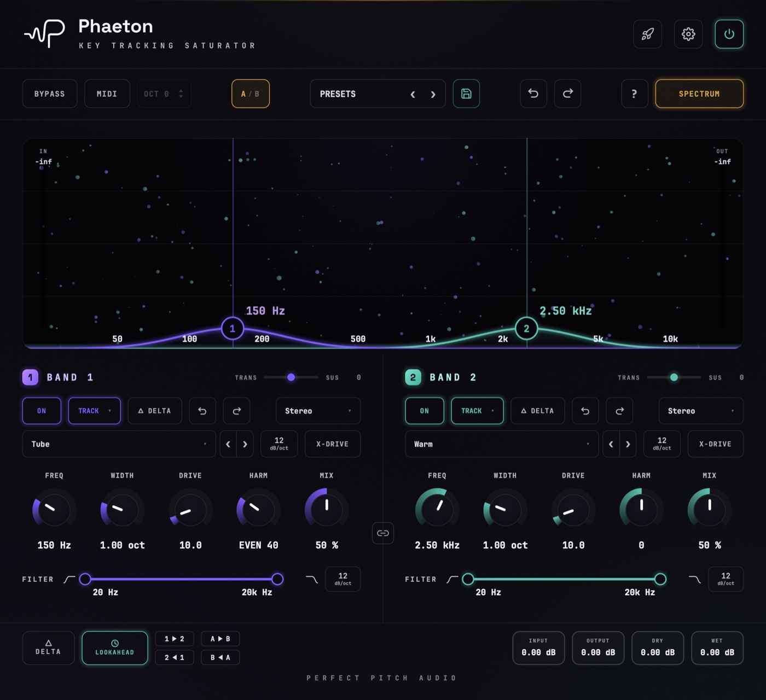Copy Band 2 to Band 1 with 2◀1

175,657
